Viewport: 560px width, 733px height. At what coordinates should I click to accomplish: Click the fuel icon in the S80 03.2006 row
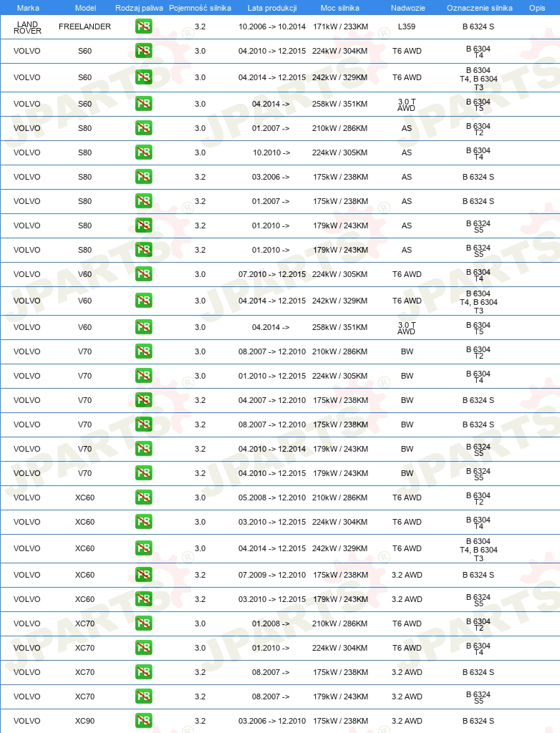click(x=144, y=177)
